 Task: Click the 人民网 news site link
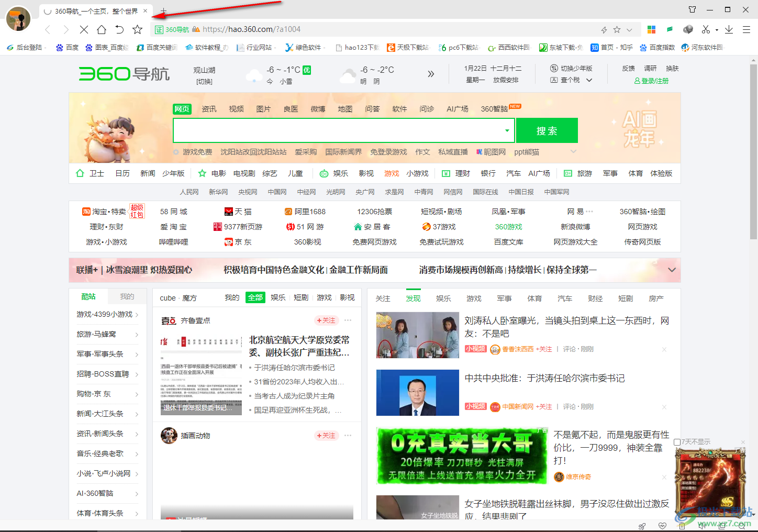(189, 192)
